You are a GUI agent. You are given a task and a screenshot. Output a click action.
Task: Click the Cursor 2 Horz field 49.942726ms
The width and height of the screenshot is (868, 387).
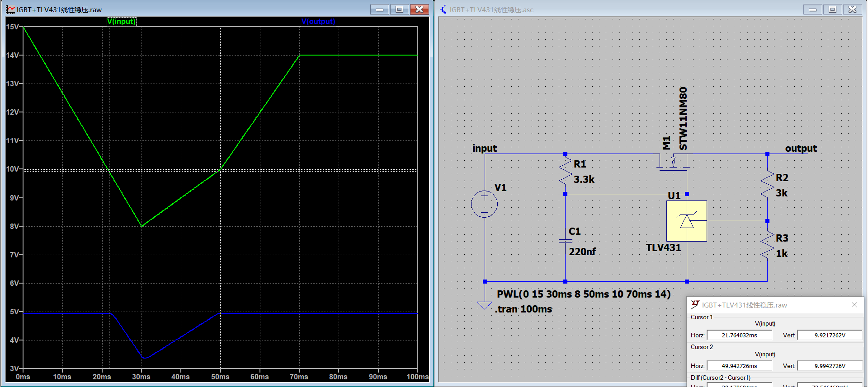(739, 366)
